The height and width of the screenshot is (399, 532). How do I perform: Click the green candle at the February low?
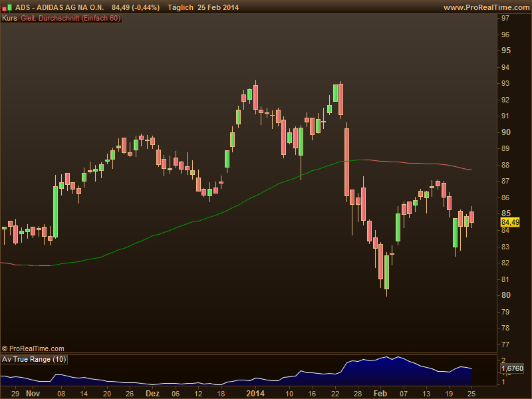coord(386,272)
